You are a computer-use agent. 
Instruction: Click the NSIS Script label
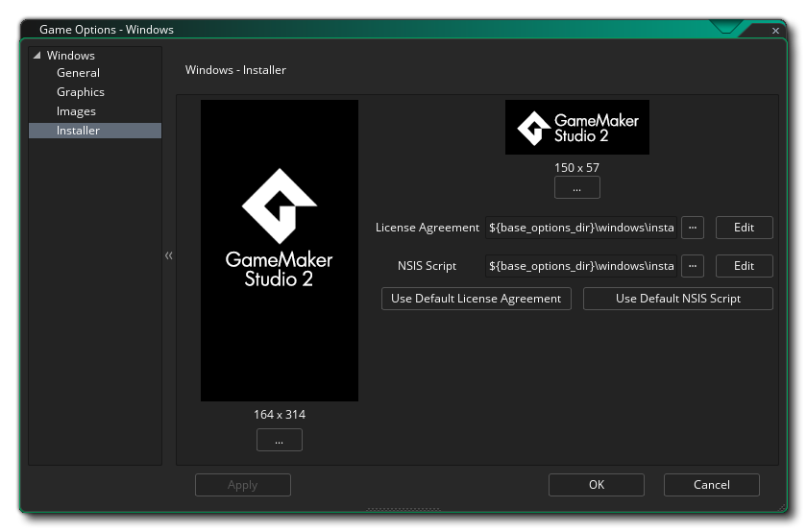428,266
